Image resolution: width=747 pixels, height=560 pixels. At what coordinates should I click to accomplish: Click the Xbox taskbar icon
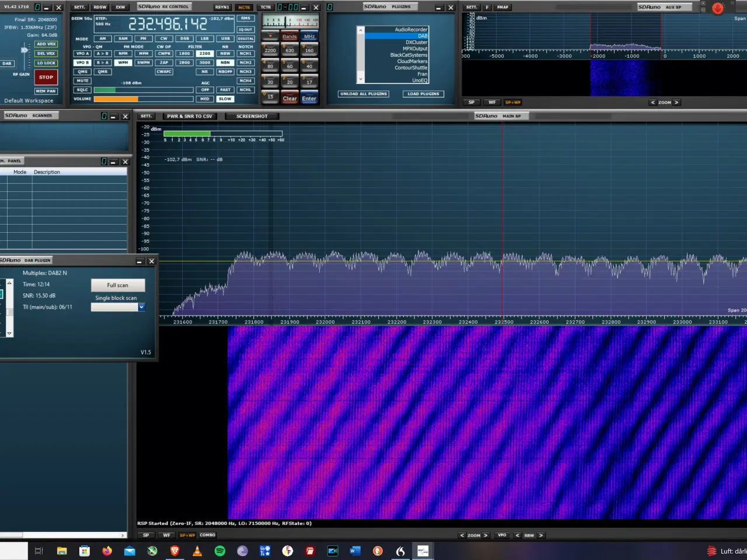pos(152,551)
